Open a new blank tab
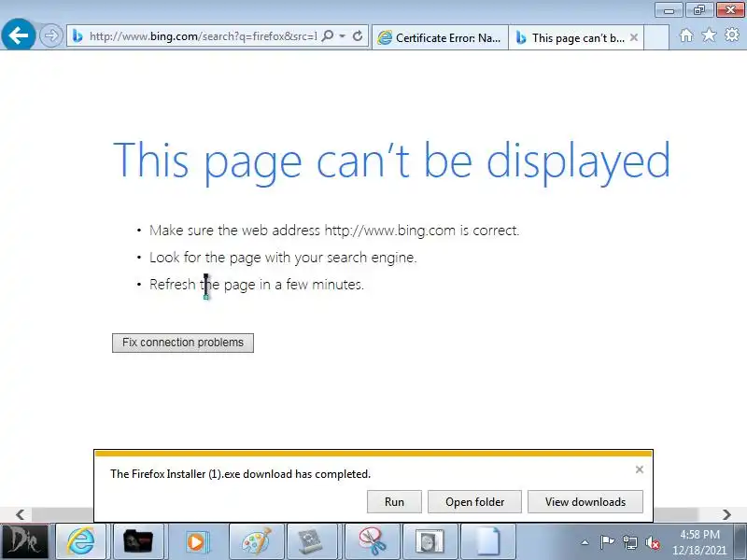Viewport: 747px width, 560px height. point(656,37)
